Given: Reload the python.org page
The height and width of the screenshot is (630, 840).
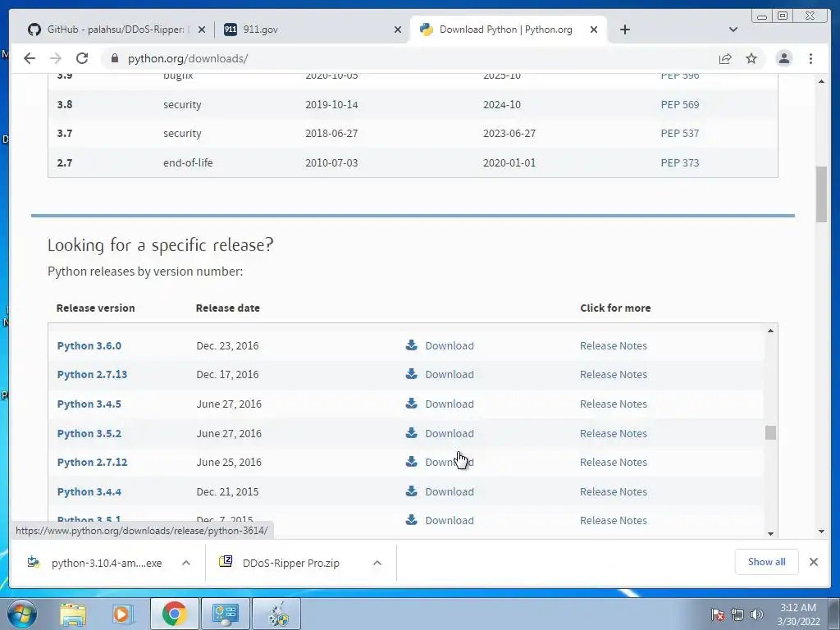Looking at the screenshot, I should tap(82, 58).
